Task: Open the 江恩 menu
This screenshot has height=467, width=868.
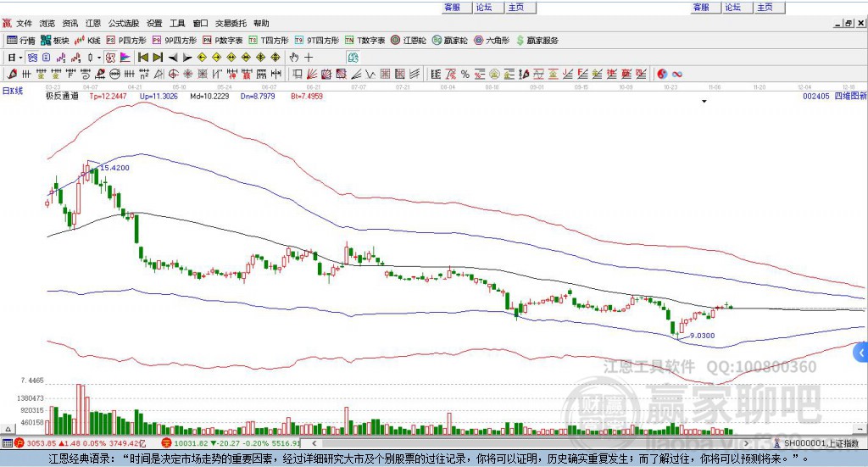Action: click(x=93, y=23)
